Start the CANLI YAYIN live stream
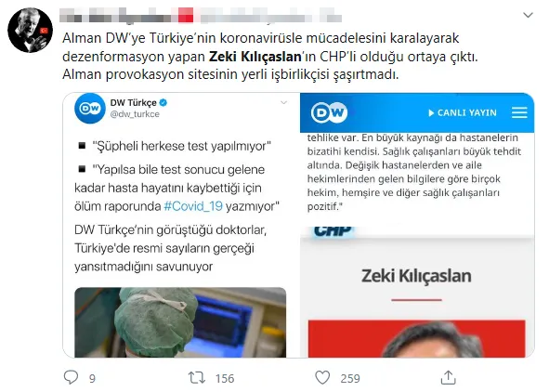549x392 pixels. pos(463,112)
